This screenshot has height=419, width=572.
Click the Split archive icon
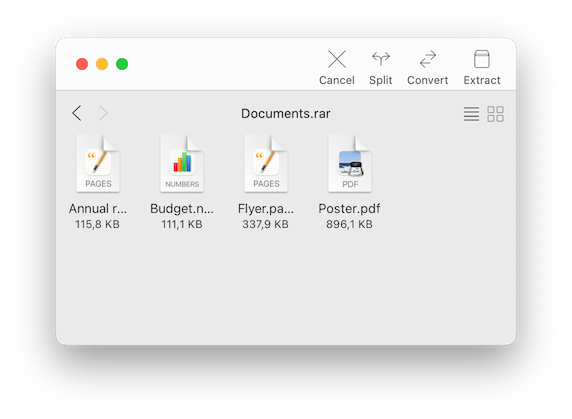(x=380, y=59)
